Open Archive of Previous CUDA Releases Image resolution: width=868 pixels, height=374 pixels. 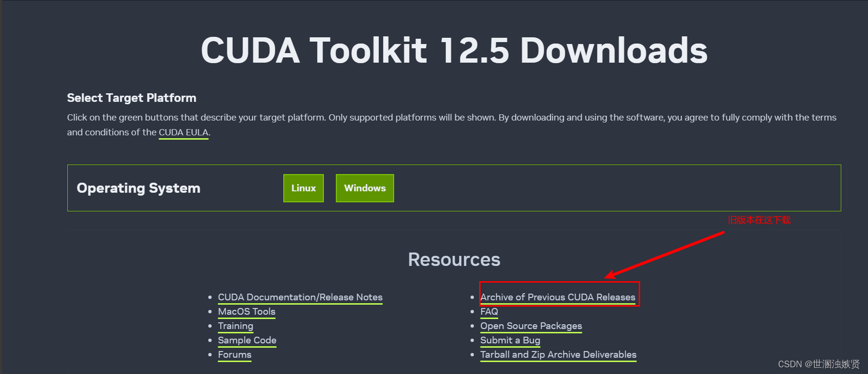[558, 297]
